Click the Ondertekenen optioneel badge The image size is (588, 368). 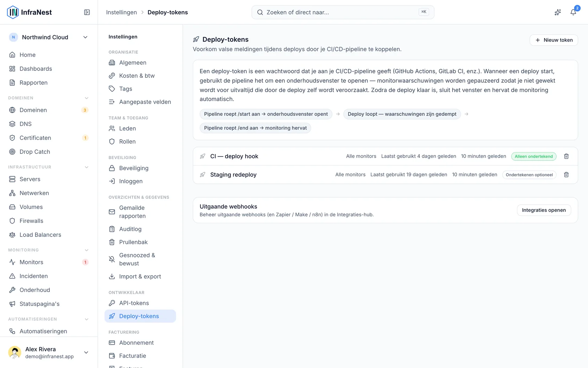click(x=529, y=175)
